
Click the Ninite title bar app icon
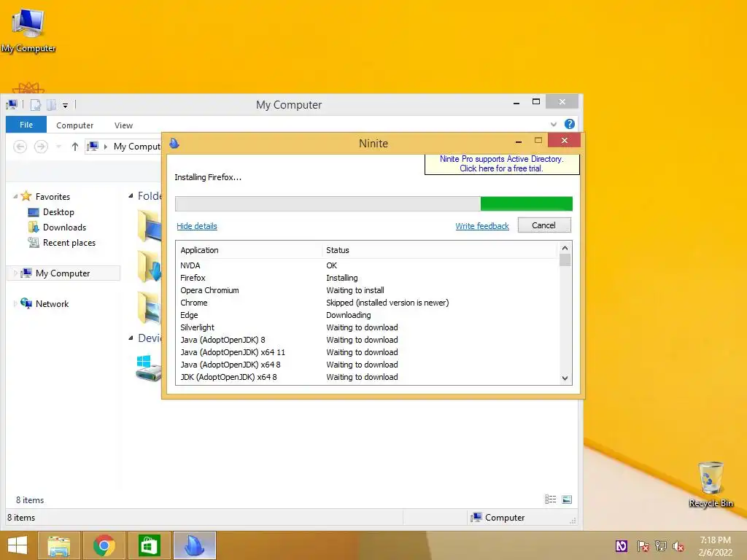pos(174,143)
